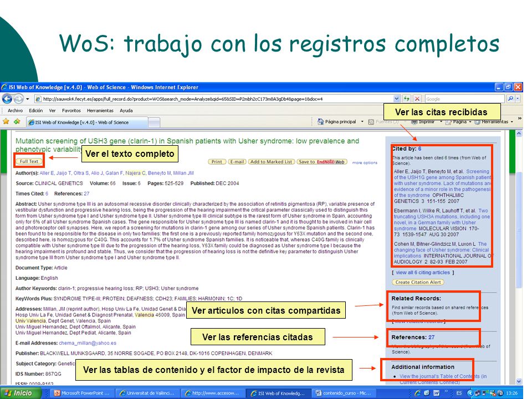Click Save to EndNote Web button
The image size is (532, 399).
click(322, 162)
